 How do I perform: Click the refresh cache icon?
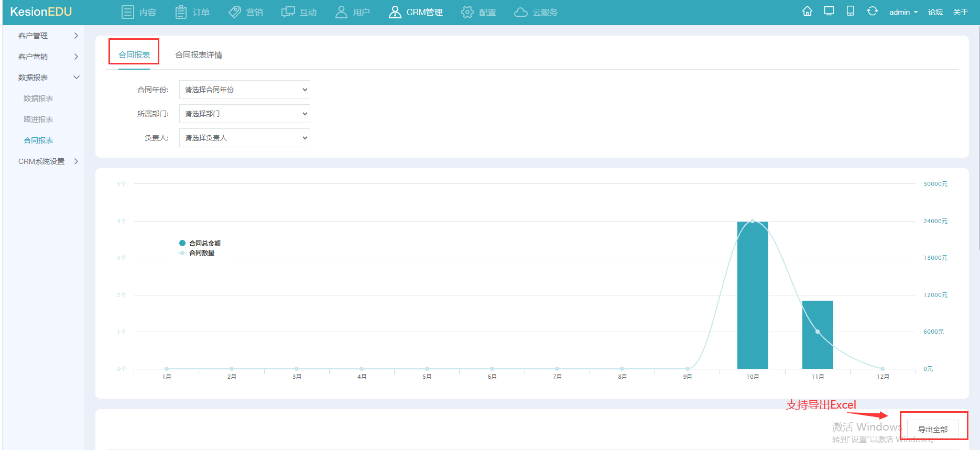click(x=872, y=11)
